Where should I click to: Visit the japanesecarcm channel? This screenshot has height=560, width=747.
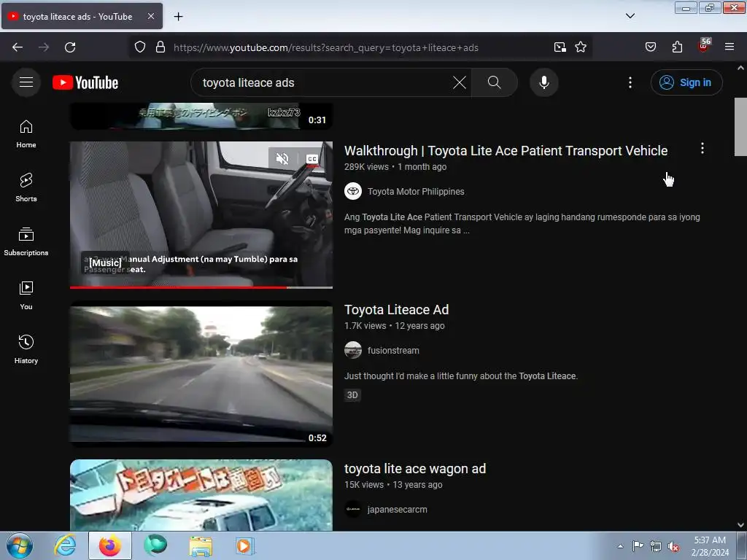coord(398,510)
